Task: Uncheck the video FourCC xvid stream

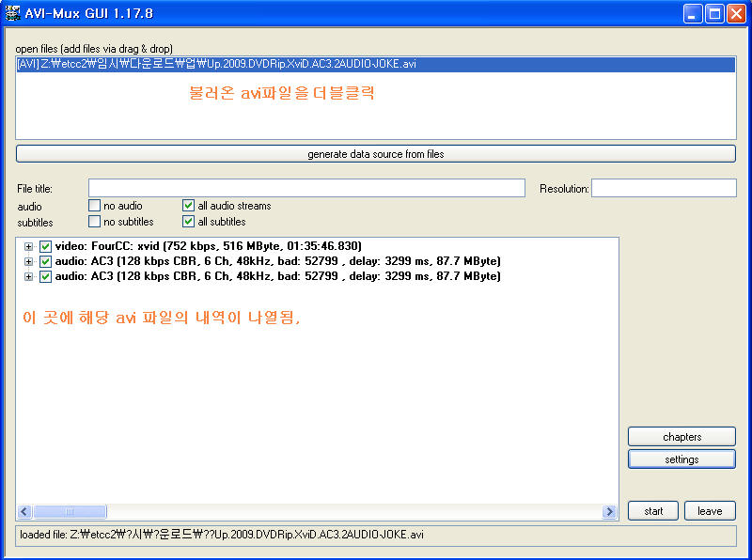Action: click(x=45, y=246)
